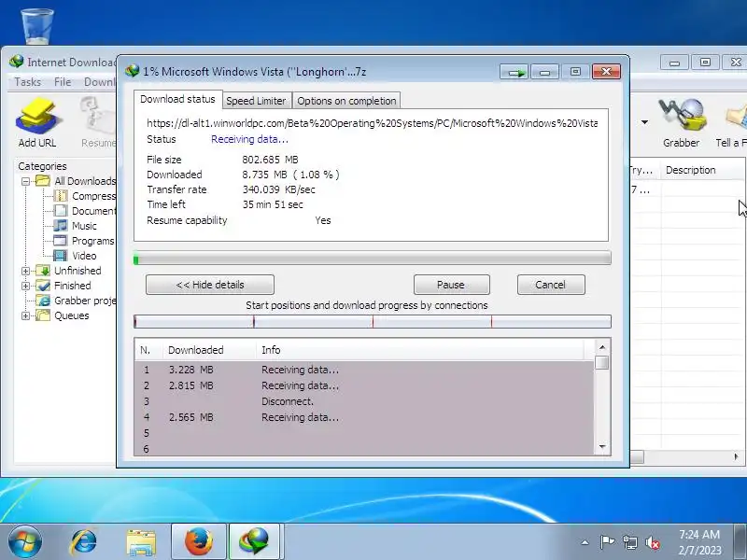Viewport: 747px width, 560px height.
Task: Switch to the Download status tab
Action: [177, 99]
